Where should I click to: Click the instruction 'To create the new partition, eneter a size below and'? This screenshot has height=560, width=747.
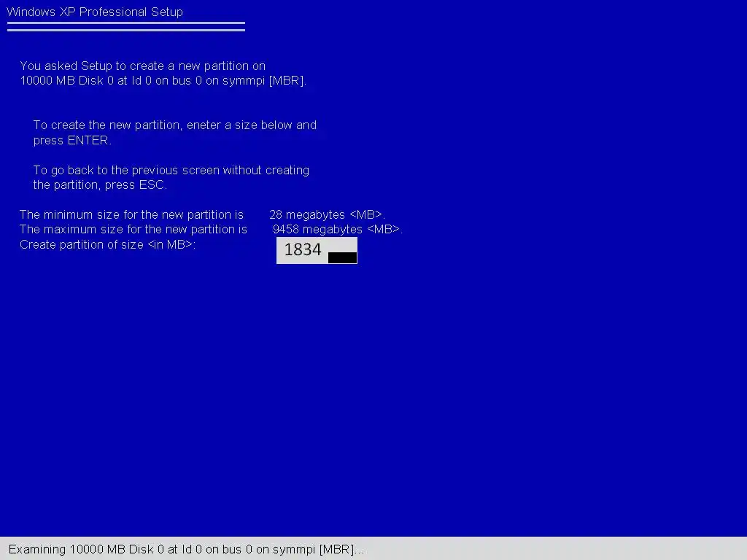click(x=175, y=125)
